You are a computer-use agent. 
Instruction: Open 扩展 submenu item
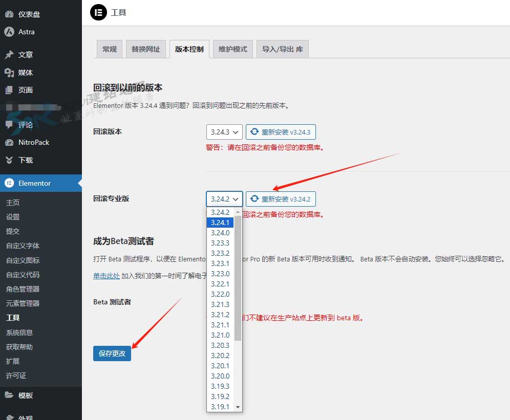(x=13, y=361)
